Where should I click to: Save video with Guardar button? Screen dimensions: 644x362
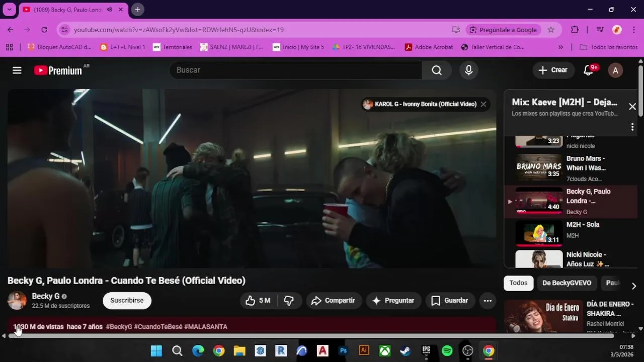coord(450,301)
